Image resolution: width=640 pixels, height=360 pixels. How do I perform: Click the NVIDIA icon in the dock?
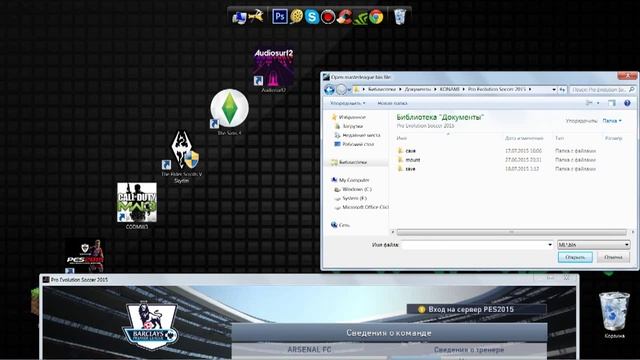(x=360, y=17)
